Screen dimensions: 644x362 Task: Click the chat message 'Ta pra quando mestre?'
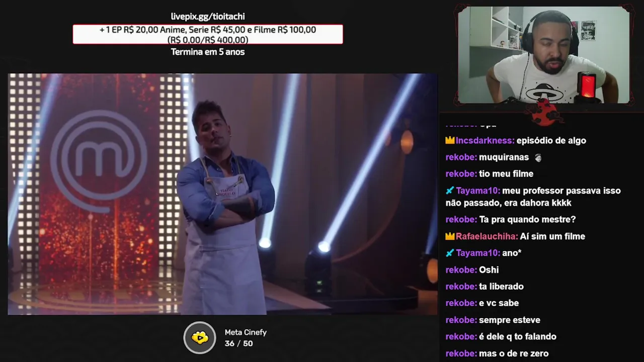(x=527, y=220)
